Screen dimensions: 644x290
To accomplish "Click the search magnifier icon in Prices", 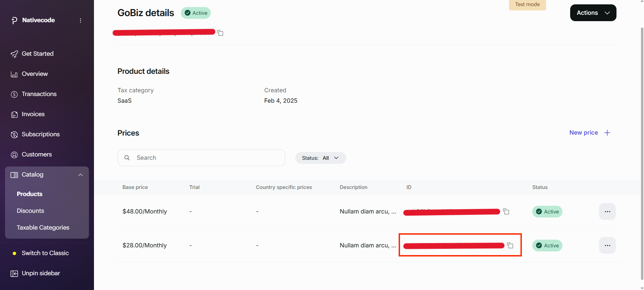I will 127,158.
